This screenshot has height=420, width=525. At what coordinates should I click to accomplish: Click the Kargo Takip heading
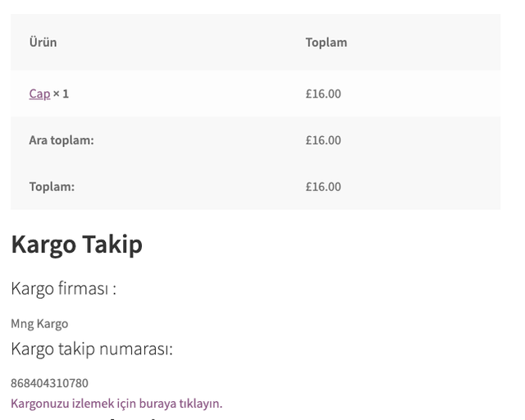tap(76, 244)
